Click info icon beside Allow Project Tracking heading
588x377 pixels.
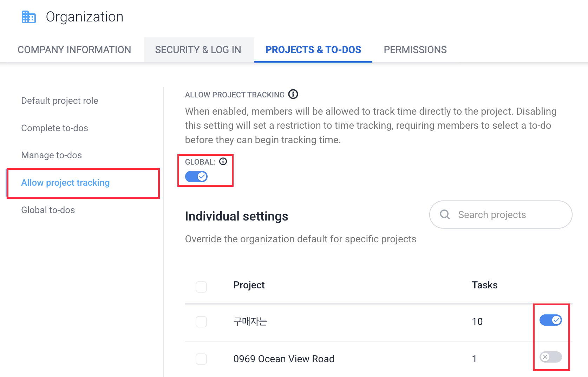(293, 94)
